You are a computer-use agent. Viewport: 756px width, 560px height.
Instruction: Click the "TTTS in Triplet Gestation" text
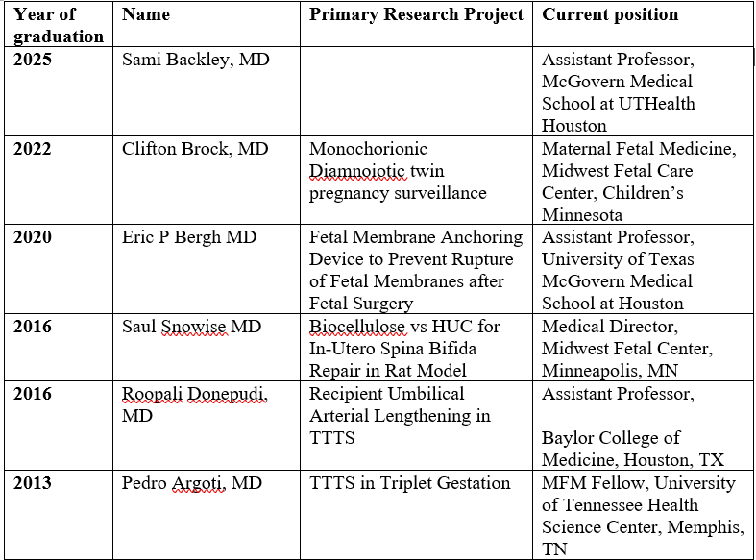pos(409,482)
